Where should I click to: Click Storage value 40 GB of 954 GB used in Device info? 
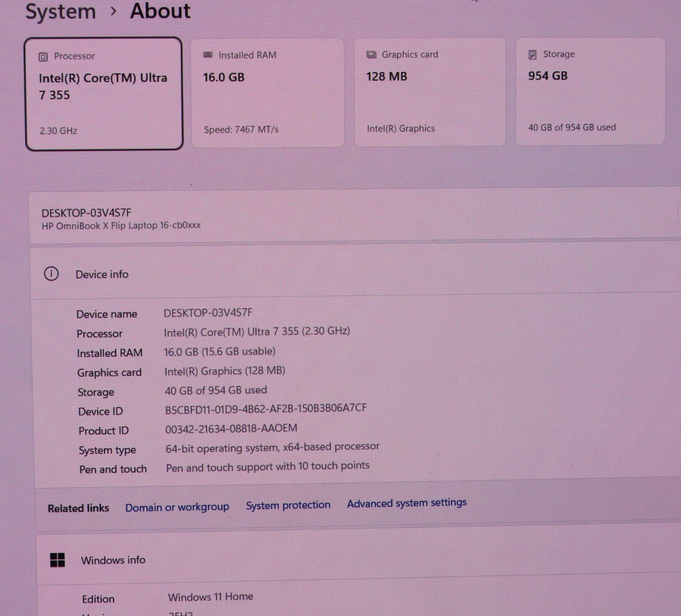216,390
